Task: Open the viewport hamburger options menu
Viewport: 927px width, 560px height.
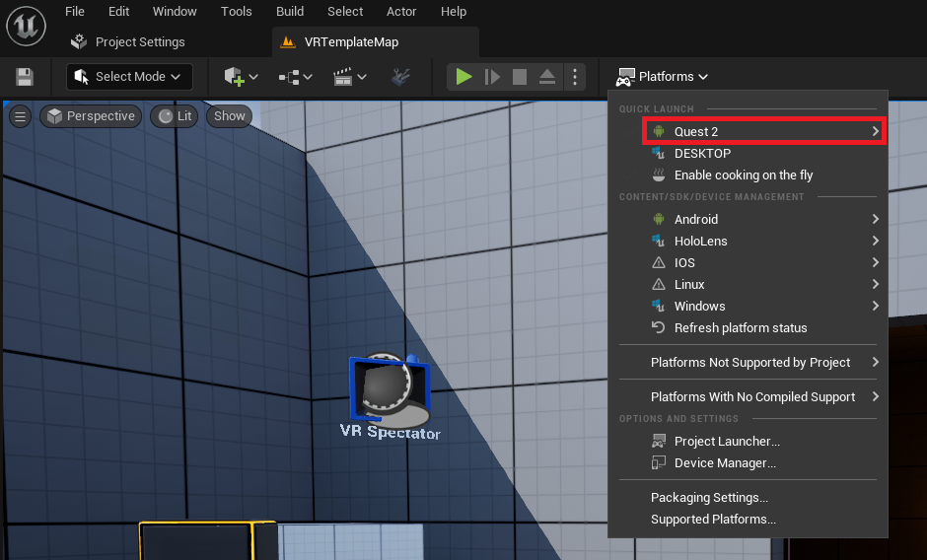Action: point(20,116)
